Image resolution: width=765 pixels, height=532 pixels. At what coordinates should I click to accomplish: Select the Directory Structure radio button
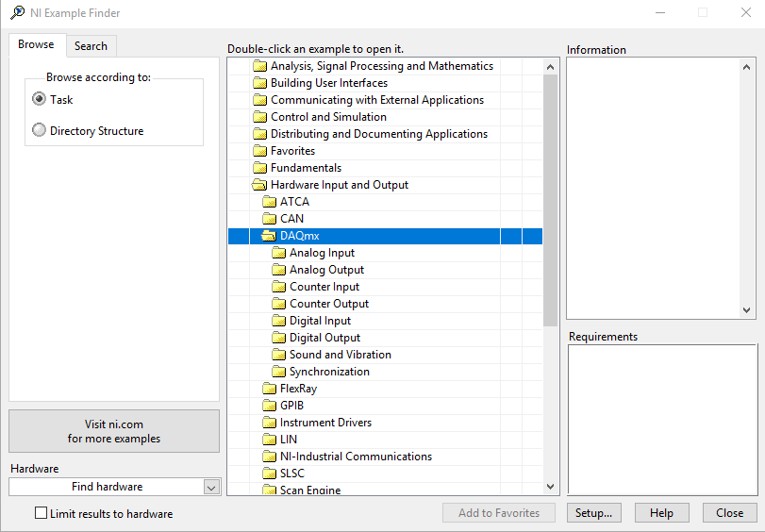pos(39,130)
